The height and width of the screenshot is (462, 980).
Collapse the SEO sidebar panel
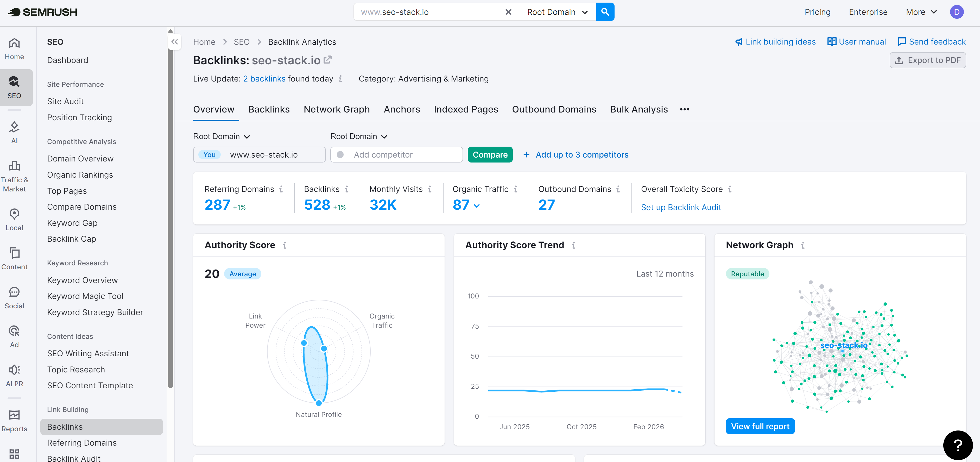coord(175,42)
